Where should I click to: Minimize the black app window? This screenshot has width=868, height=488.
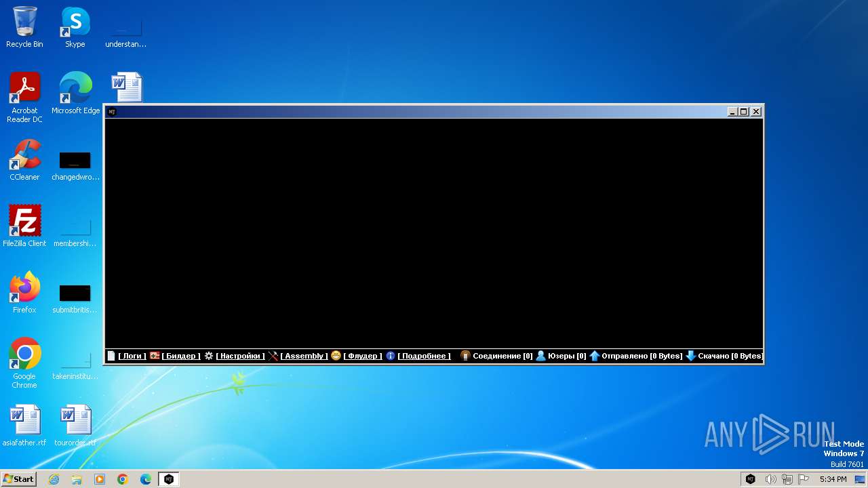732,112
